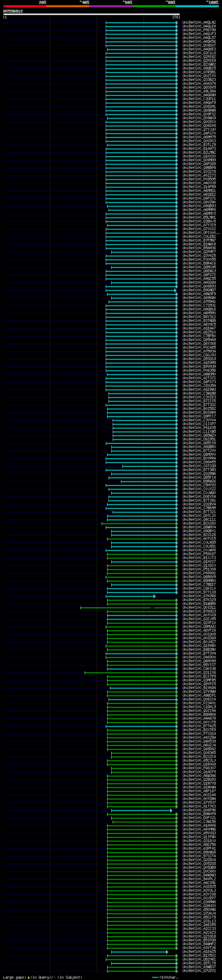Select hit label UniRef100_Q2G8X4
Screen dimensions: 222x980
tap(199, 860)
